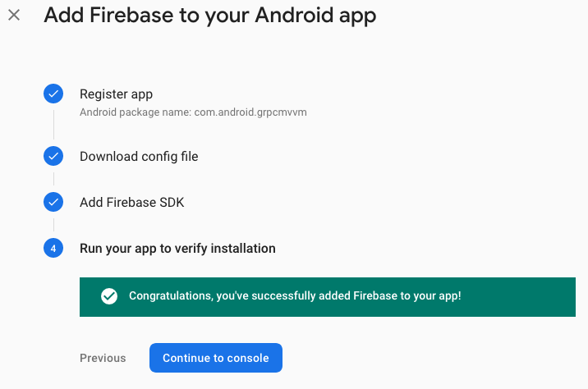
Task: Expand the Download config file step
Action: (x=139, y=156)
